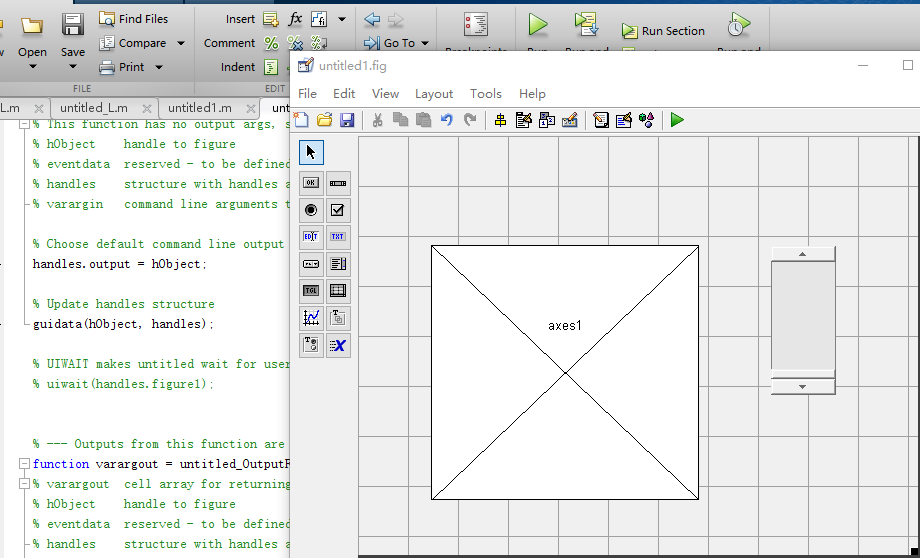Open the M-file Editor from GUIDE

click(601, 120)
